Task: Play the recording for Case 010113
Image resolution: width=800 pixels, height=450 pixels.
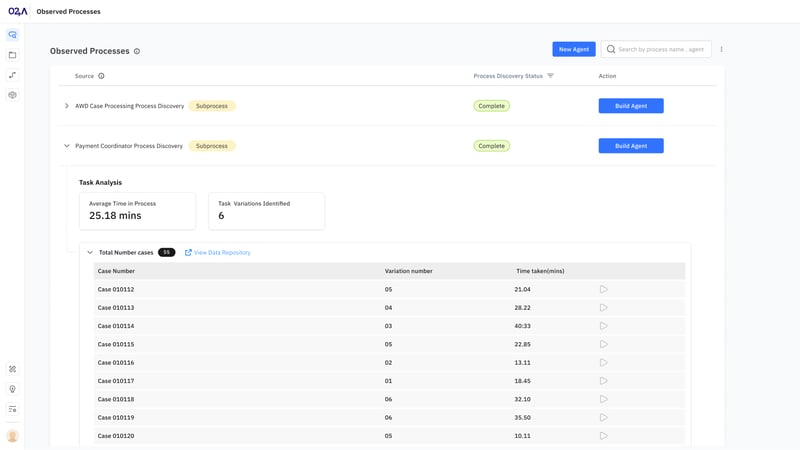Action: click(x=604, y=308)
